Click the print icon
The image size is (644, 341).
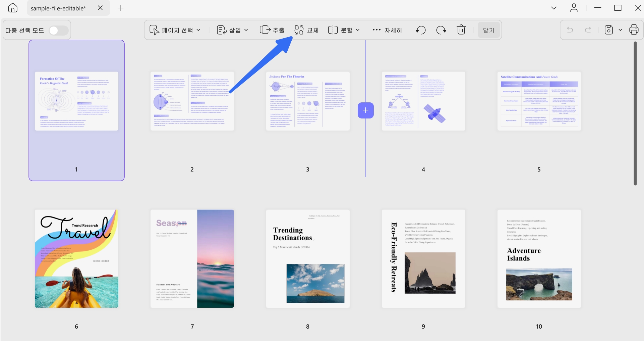click(x=634, y=30)
